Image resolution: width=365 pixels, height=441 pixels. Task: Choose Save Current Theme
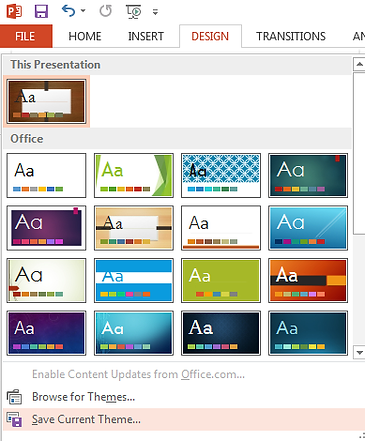pos(184,419)
